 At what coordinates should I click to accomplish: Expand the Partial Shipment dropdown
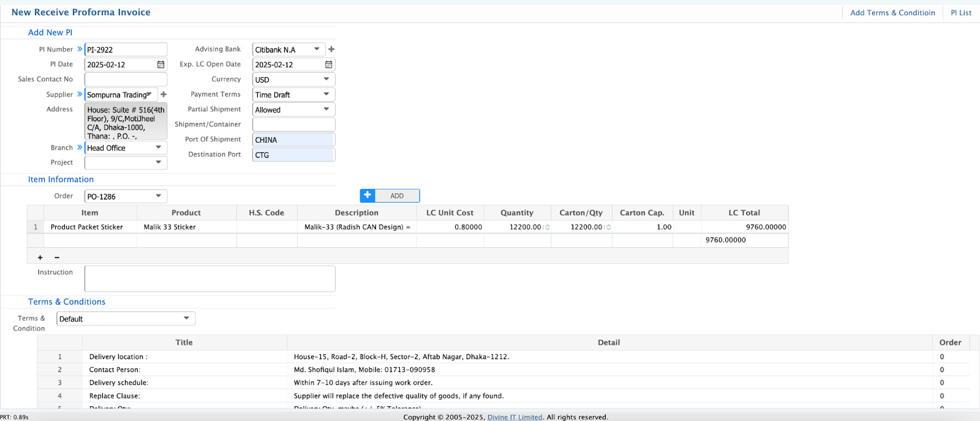[x=326, y=110]
